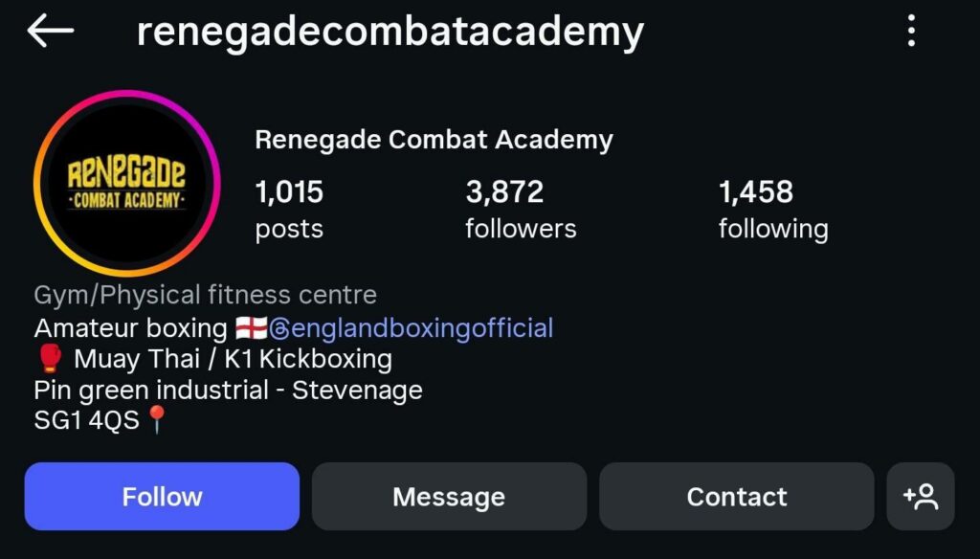The height and width of the screenshot is (559, 980).
Task: Open the 1,458 following list
Action: coord(772,209)
